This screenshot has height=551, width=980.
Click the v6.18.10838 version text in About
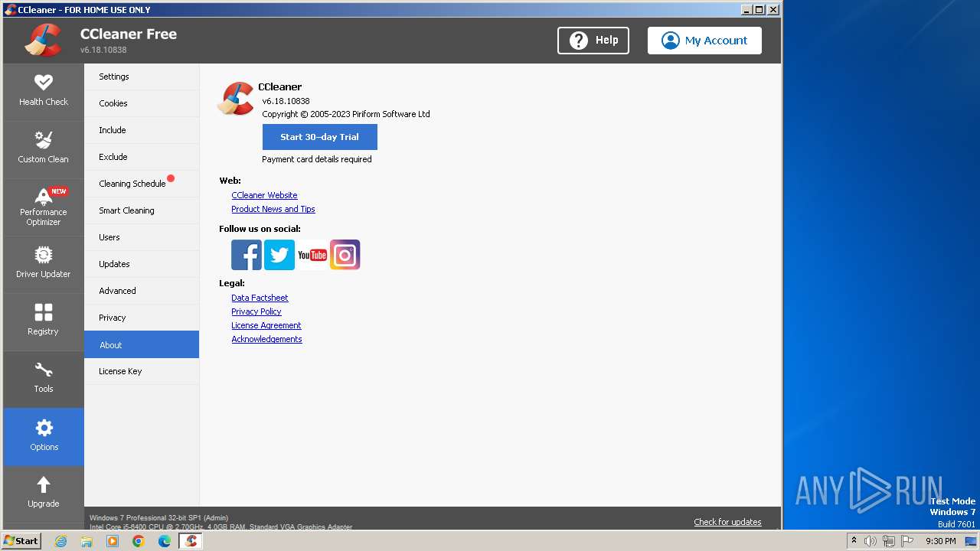point(286,101)
